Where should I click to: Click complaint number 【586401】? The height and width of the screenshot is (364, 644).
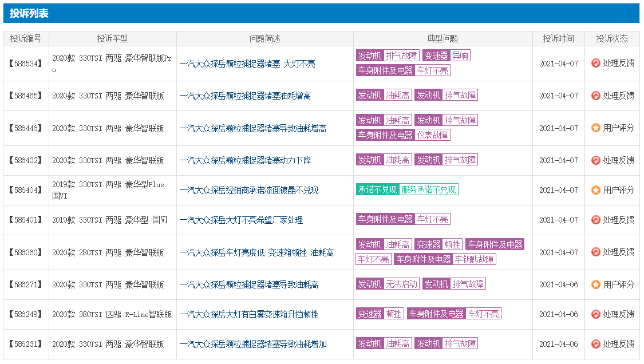[26, 220]
